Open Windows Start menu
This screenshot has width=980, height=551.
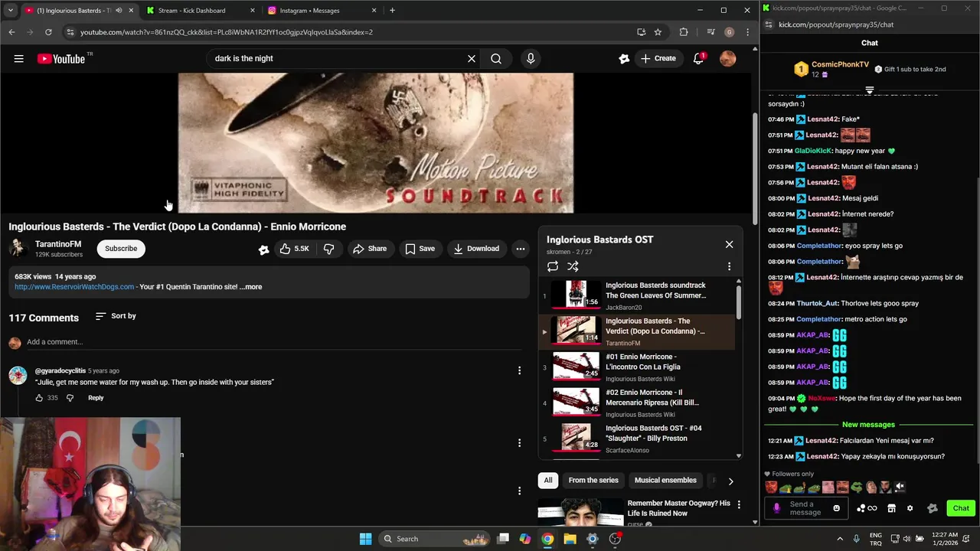[365, 539]
